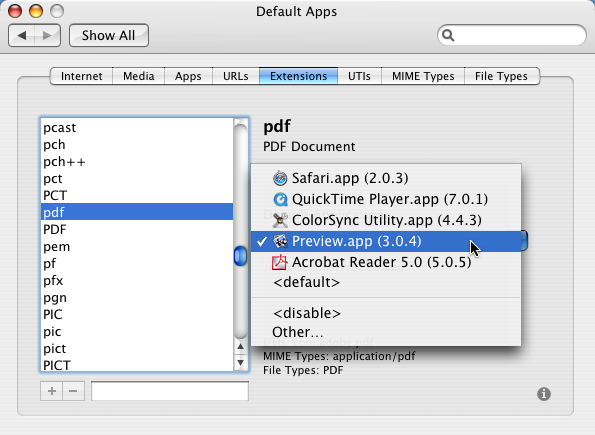Close the Default Apps window
The height and width of the screenshot is (435, 595).
[15, 11]
